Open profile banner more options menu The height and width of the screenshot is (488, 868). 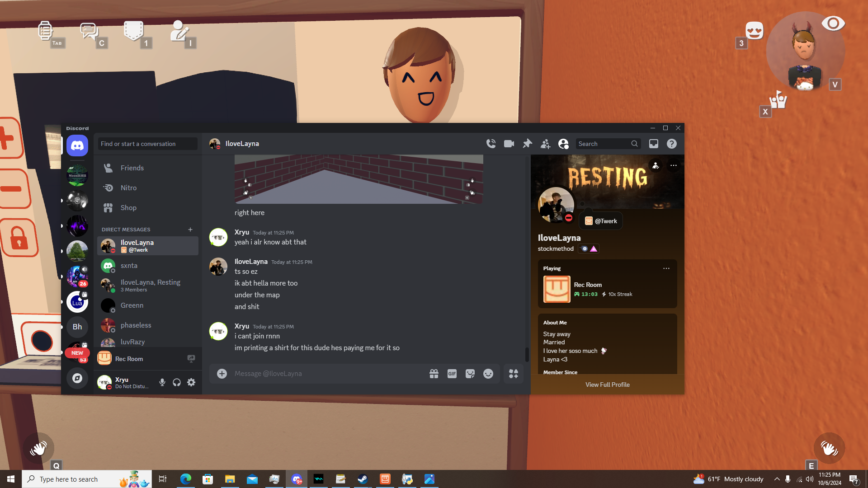[x=674, y=165]
